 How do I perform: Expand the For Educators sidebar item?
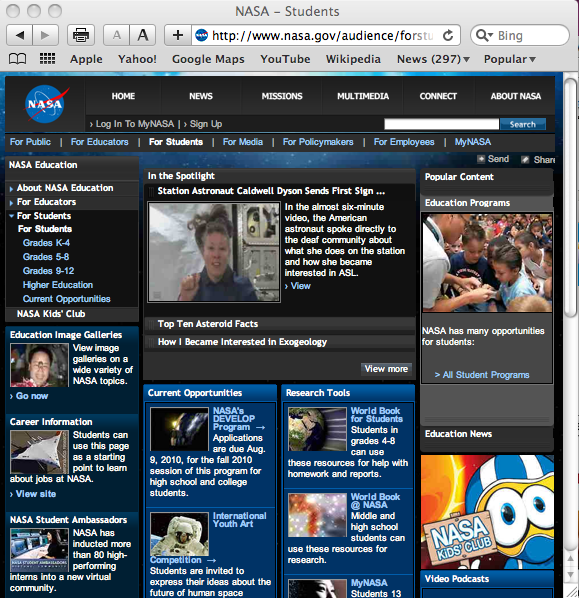[11, 203]
